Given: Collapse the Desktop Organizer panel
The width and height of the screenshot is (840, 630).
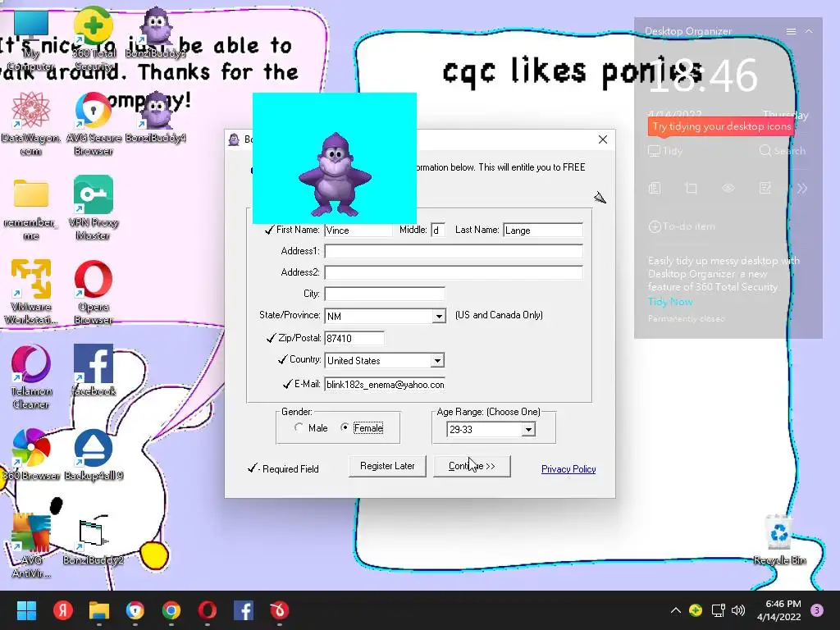Looking at the screenshot, I should pyautogui.click(x=809, y=32).
